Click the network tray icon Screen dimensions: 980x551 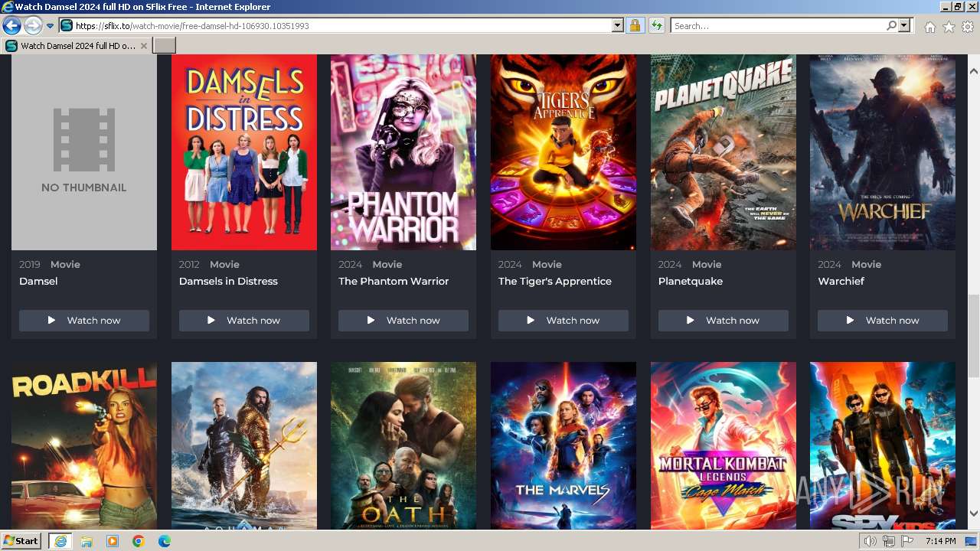(889, 541)
